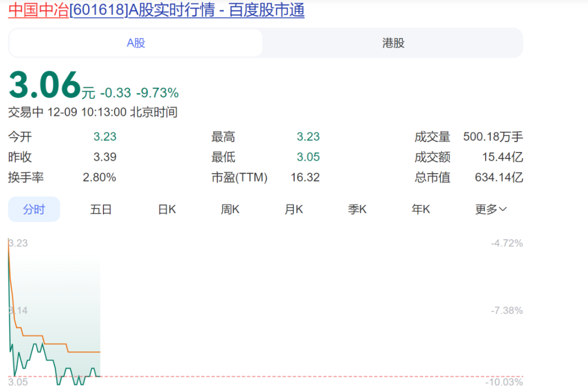Select the 分时 intraday chart view
588x390 pixels.
(34, 209)
